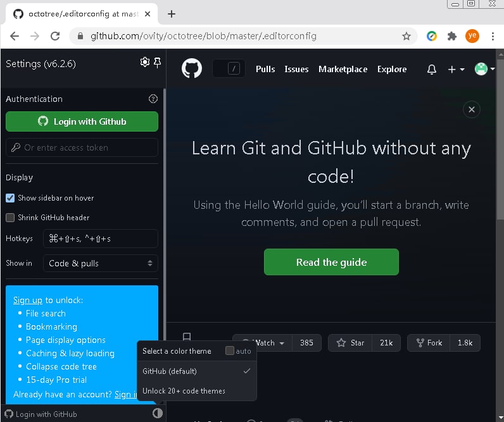Click Read the guide button
504x422 pixels.
(331, 262)
